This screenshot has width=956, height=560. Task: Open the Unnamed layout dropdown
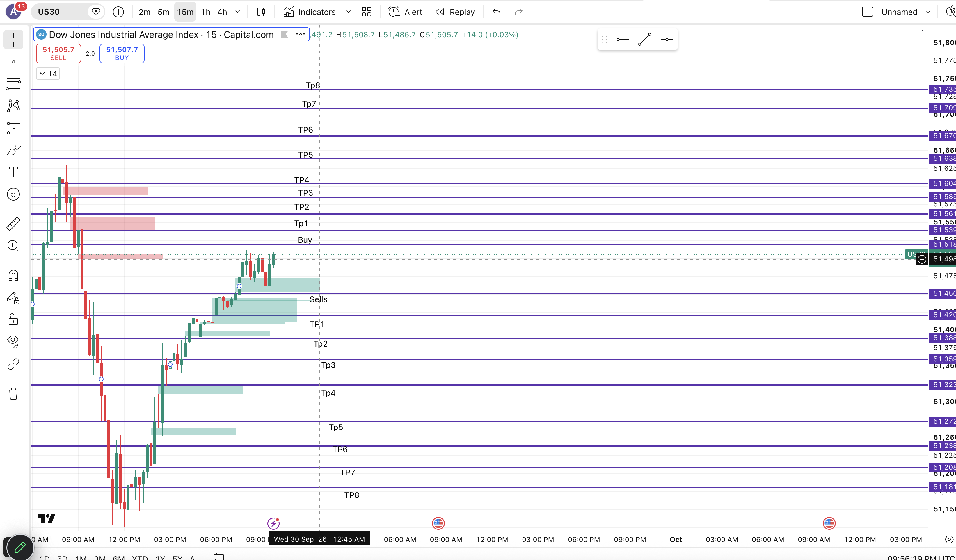point(928,12)
